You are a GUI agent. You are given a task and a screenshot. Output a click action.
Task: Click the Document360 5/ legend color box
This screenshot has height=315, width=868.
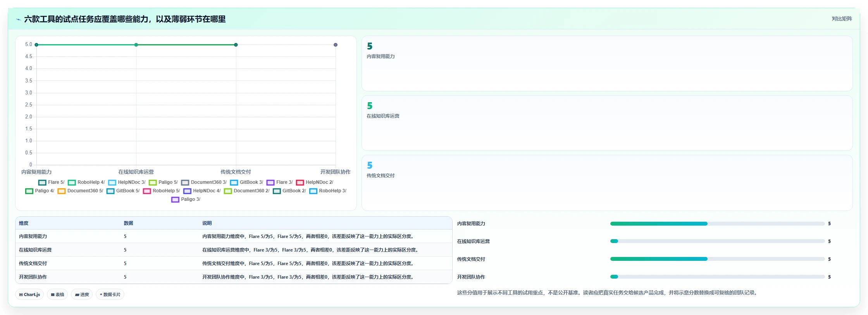tap(62, 191)
